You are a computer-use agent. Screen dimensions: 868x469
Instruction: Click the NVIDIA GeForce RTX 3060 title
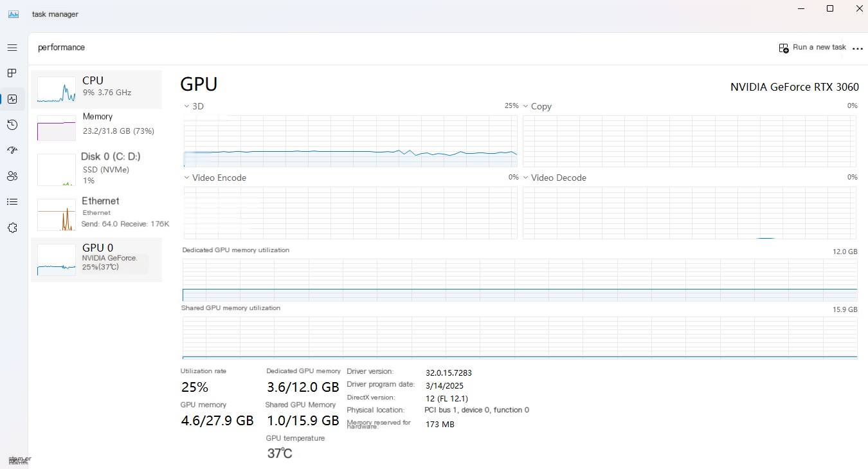pyautogui.click(x=795, y=87)
